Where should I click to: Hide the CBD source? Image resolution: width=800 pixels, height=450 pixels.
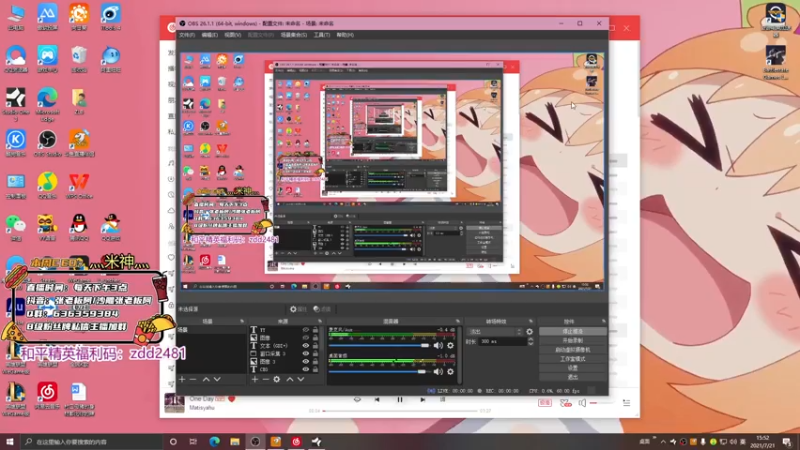[306, 369]
